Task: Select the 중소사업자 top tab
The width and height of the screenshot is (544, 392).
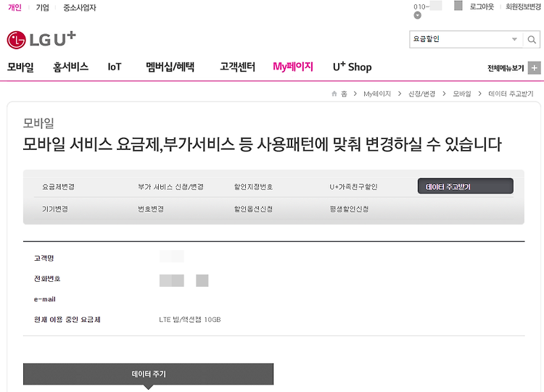Action: (80, 7)
